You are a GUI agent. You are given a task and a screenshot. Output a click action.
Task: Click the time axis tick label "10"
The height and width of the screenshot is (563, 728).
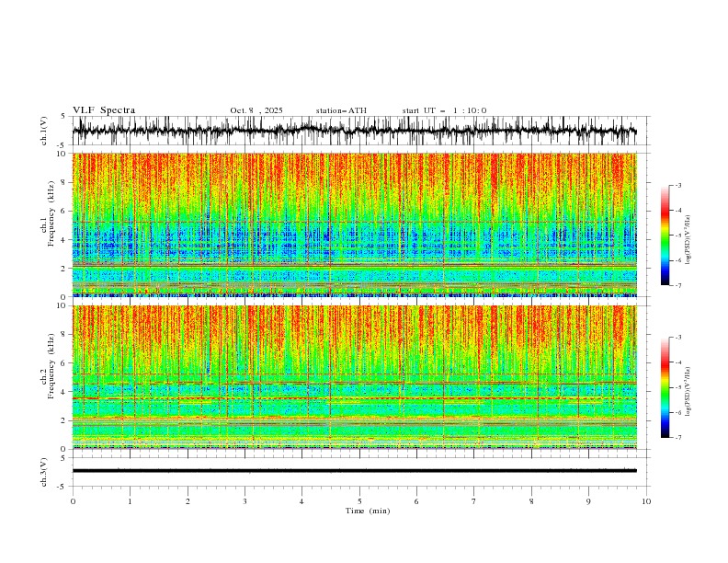[x=646, y=501]
